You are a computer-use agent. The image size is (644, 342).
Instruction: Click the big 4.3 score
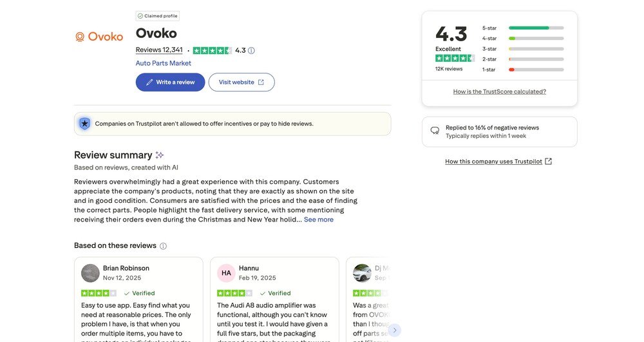[x=451, y=33]
